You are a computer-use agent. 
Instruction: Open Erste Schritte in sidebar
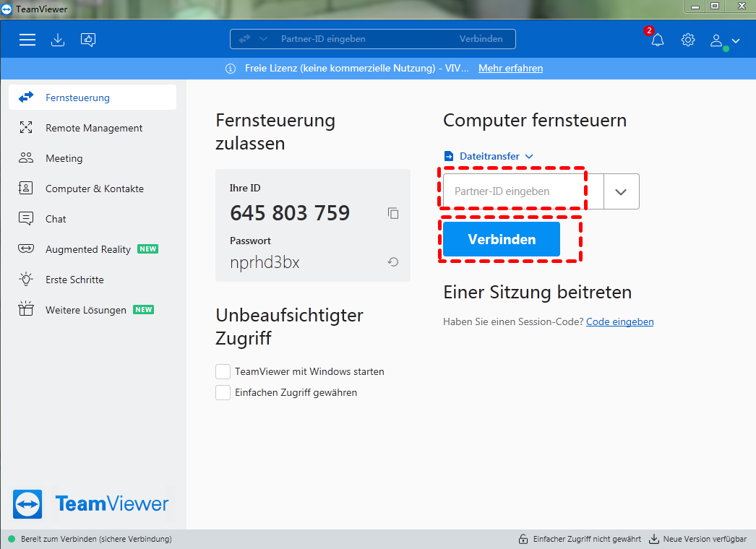(93, 280)
